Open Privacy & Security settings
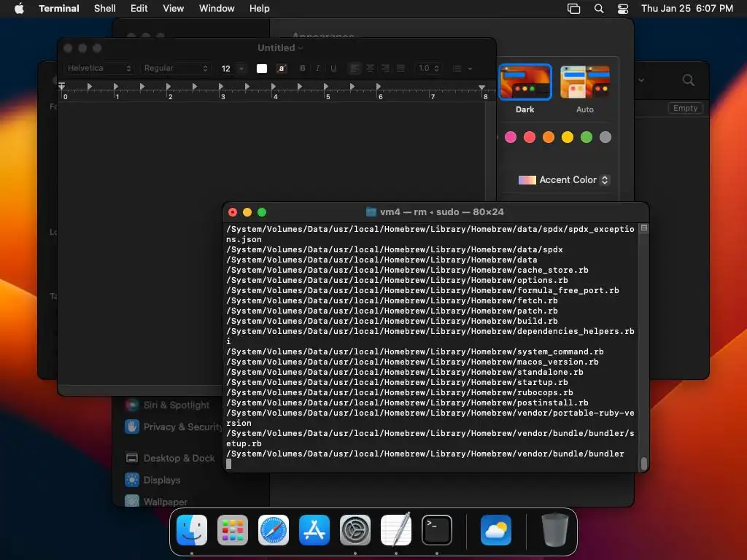The width and height of the screenshot is (747, 560). pos(172,427)
